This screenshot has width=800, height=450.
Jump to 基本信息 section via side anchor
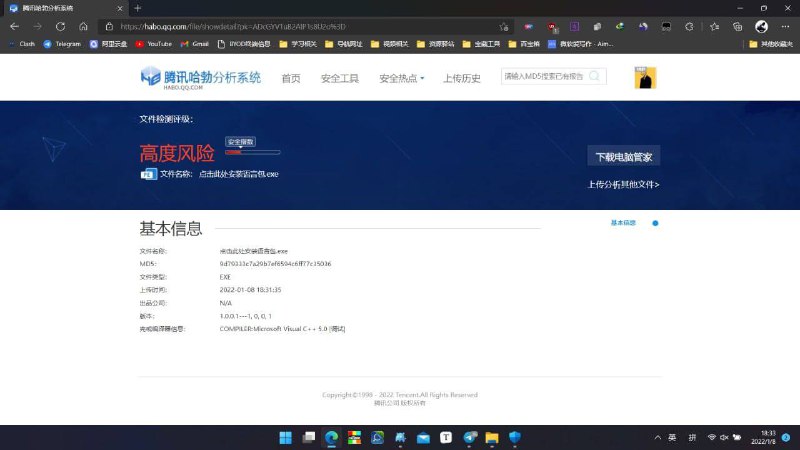pyautogui.click(x=623, y=223)
